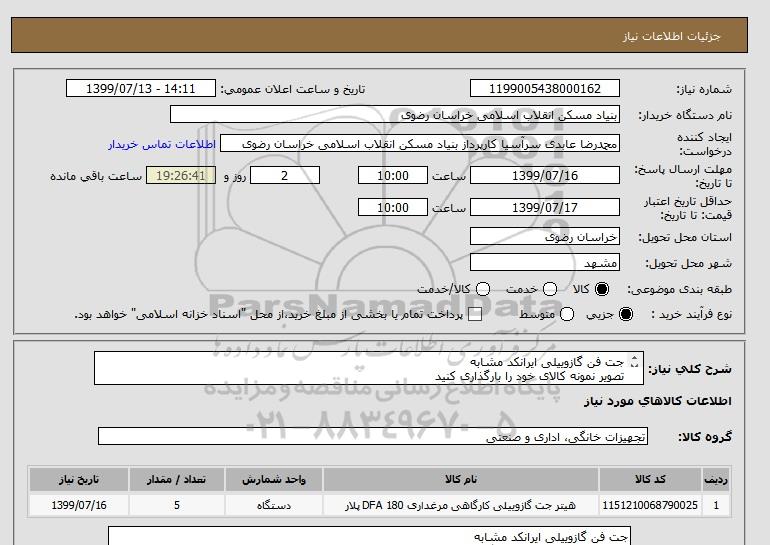Click the کد کالا column header
This screenshot has width=770, height=545.
click(650, 479)
